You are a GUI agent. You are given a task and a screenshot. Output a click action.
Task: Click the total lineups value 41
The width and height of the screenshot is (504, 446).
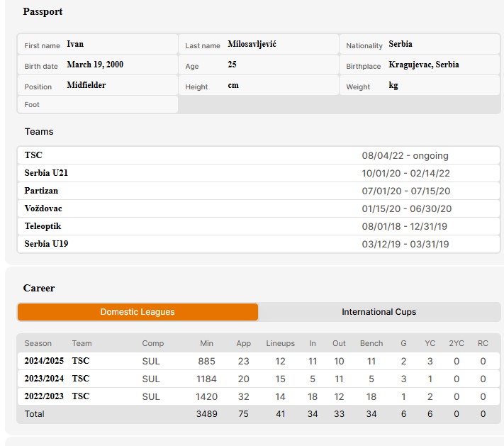click(280, 414)
